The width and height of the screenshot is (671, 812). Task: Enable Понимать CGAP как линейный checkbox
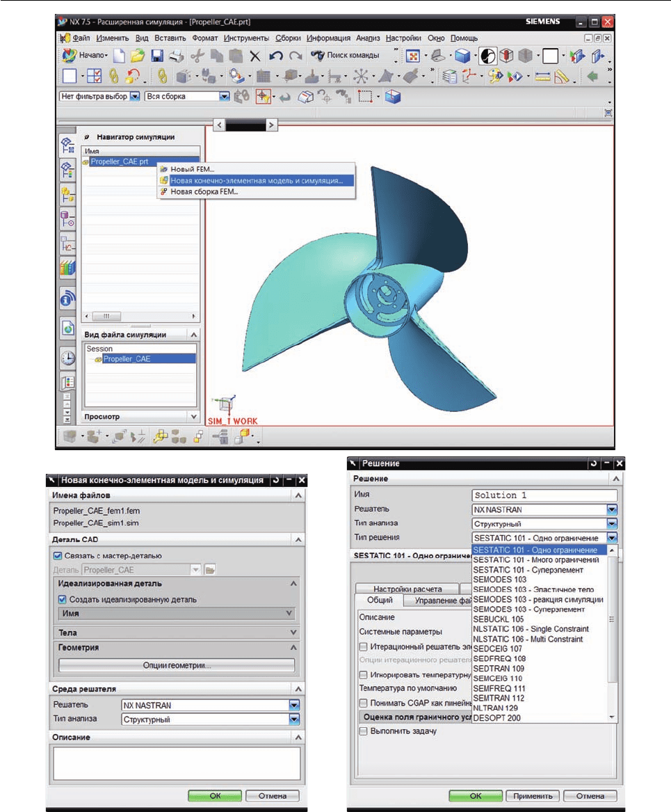tap(363, 703)
